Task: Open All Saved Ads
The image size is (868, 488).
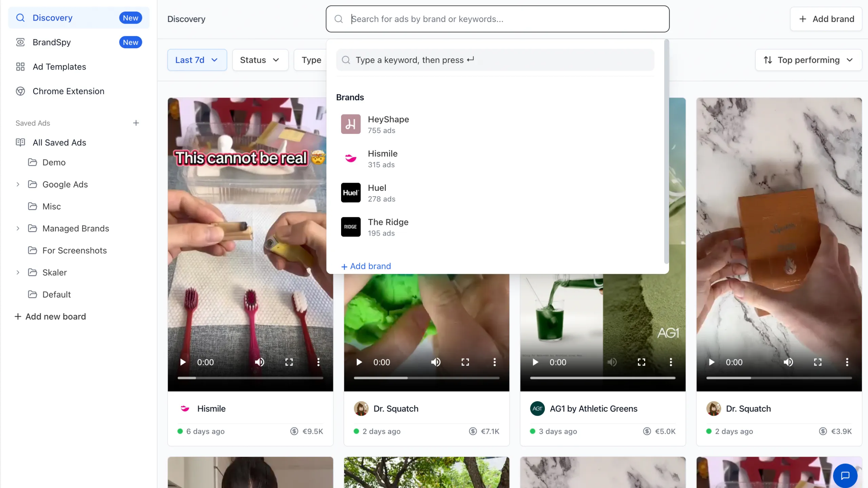Action: [59, 142]
